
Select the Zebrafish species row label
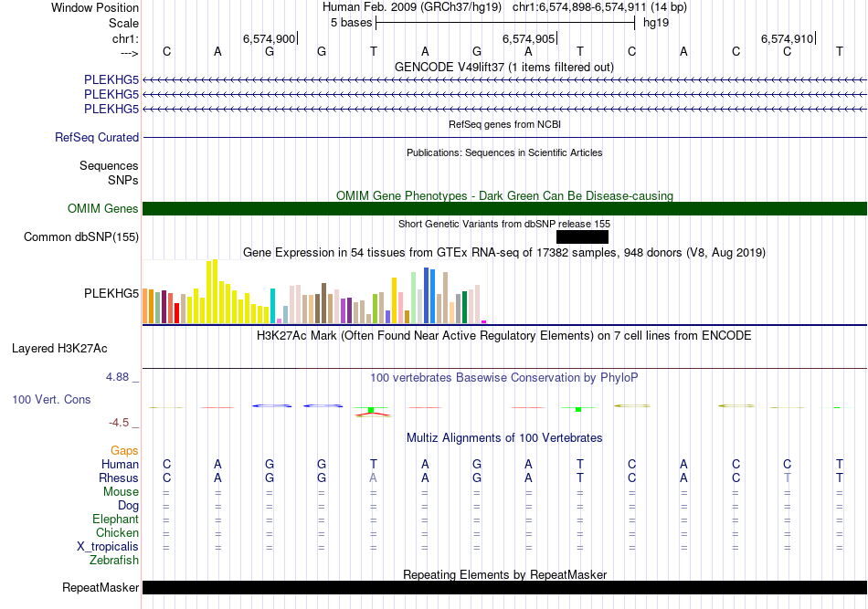(x=115, y=561)
